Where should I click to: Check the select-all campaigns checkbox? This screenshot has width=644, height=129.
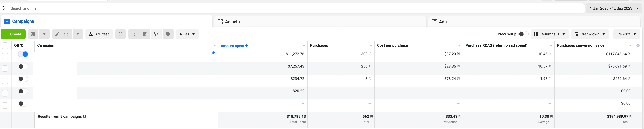[x=5, y=46]
